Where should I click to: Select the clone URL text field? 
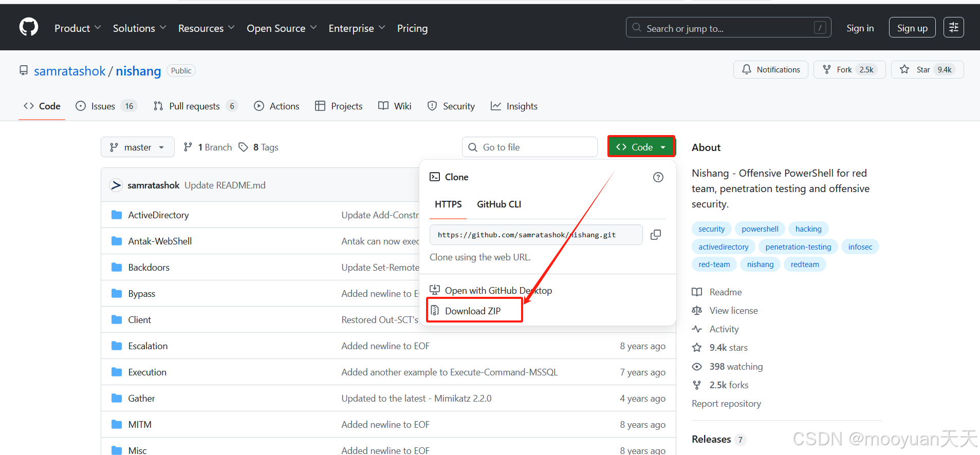536,235
